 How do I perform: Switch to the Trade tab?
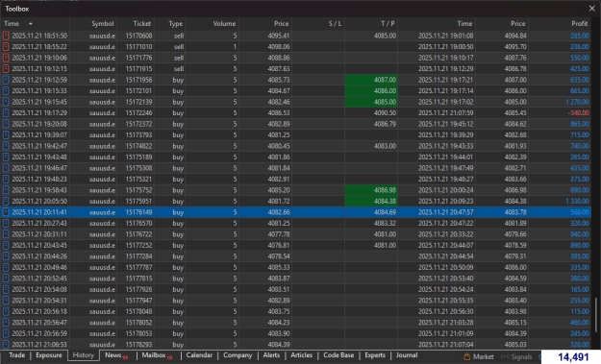pos(17,355)
